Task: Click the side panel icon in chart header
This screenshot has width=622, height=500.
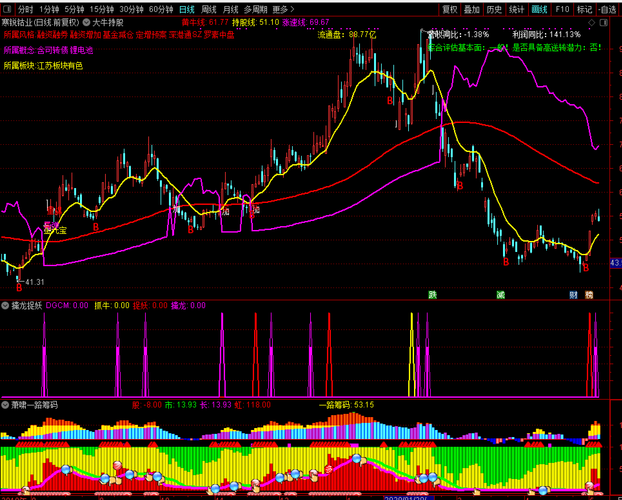Action: pos(604,23)
